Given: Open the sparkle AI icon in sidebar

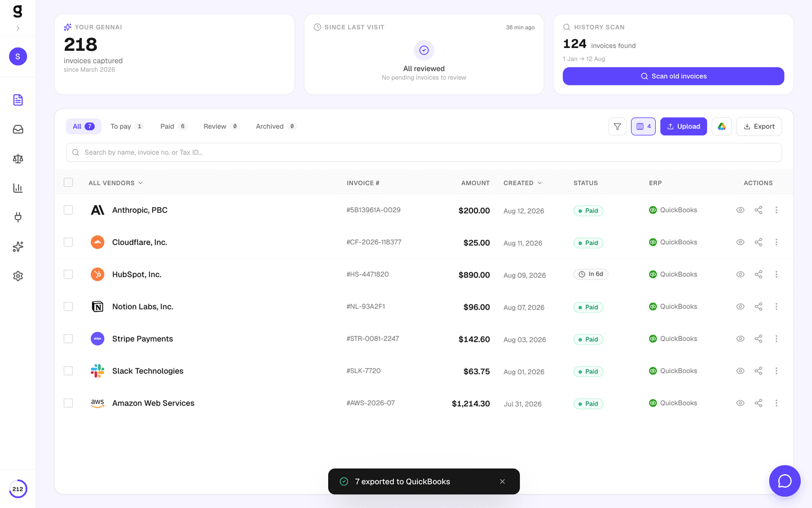Looking at the screenshot, I should (18, 247).
